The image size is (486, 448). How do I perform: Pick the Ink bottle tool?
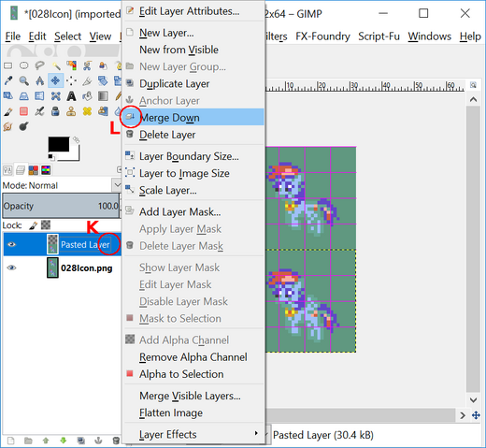56,111
